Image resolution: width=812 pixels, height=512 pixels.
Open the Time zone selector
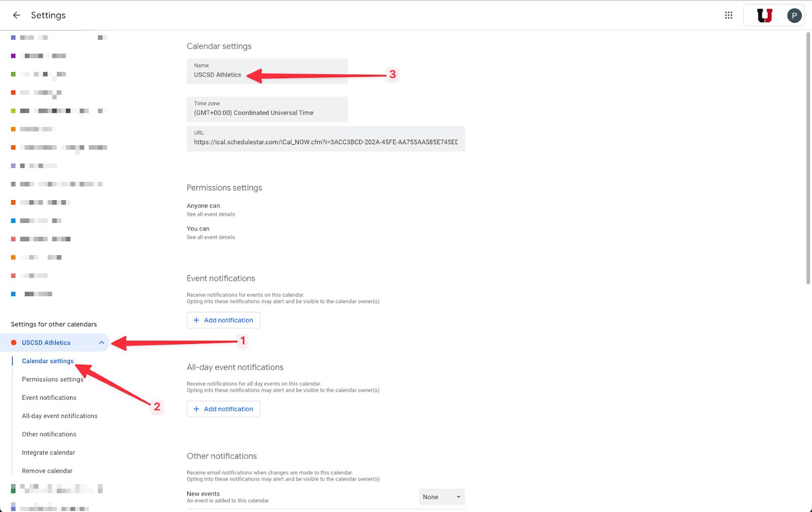(267, 109)
